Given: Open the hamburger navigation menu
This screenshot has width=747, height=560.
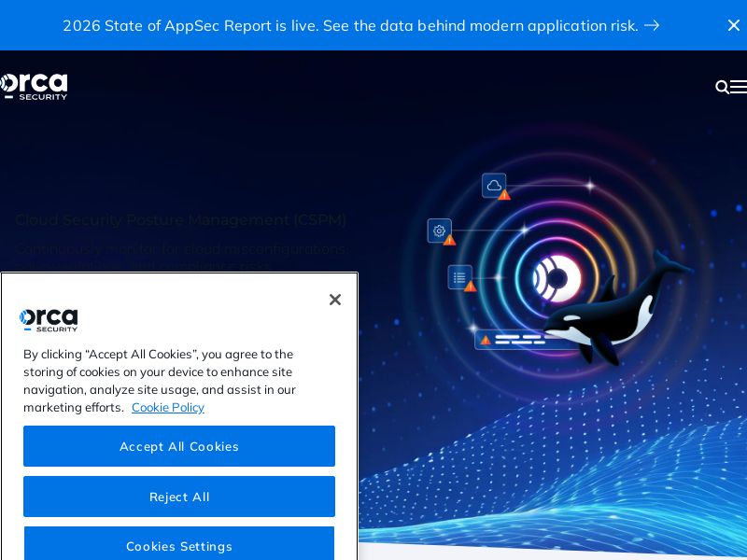Looking at the screenshot, I should click(x=739, y=87).
